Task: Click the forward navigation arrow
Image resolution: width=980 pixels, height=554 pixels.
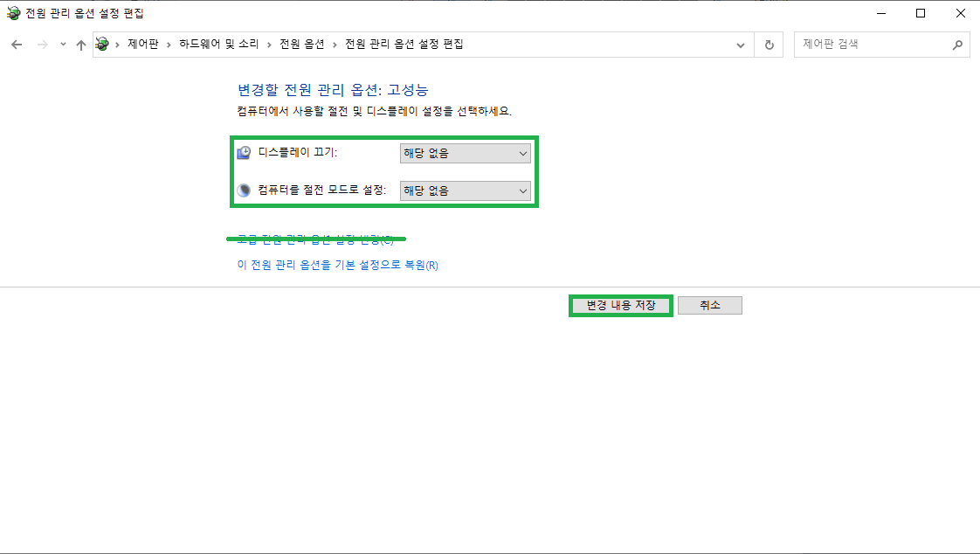Action: 43,45
